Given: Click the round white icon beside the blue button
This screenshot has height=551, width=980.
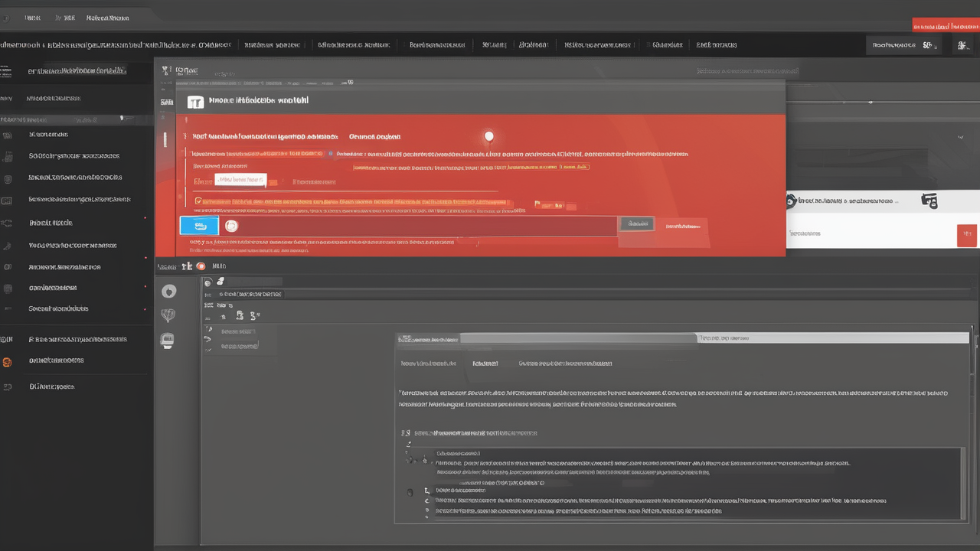Looking at the screenshot, I should 231,226.
